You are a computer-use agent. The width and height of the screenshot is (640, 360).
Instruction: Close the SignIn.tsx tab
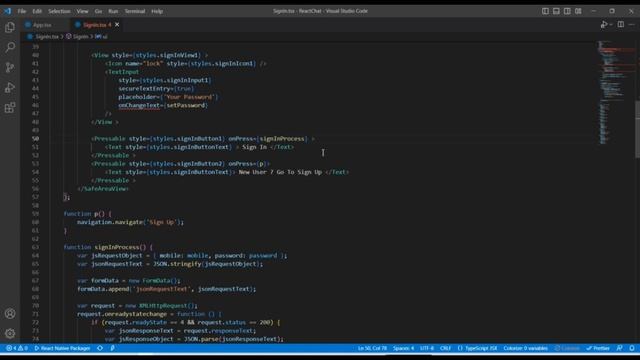point(117,25)
